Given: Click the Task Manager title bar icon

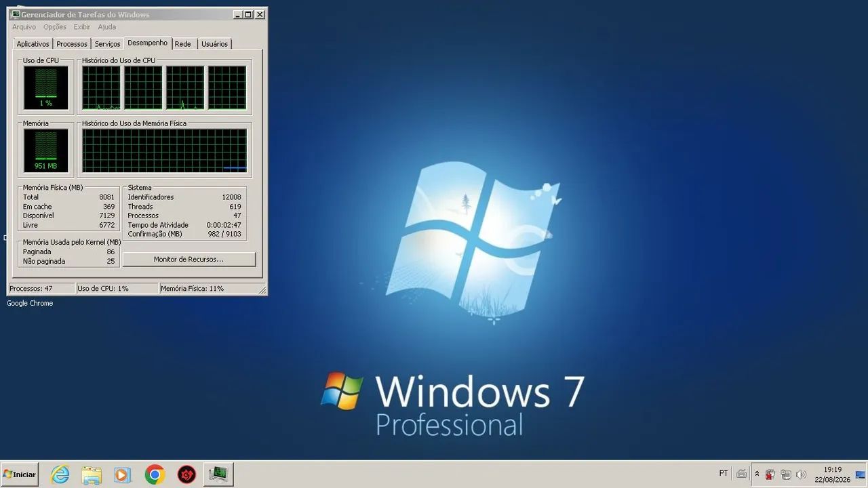Looking at the screenshot, I should (x=15, y=14).
